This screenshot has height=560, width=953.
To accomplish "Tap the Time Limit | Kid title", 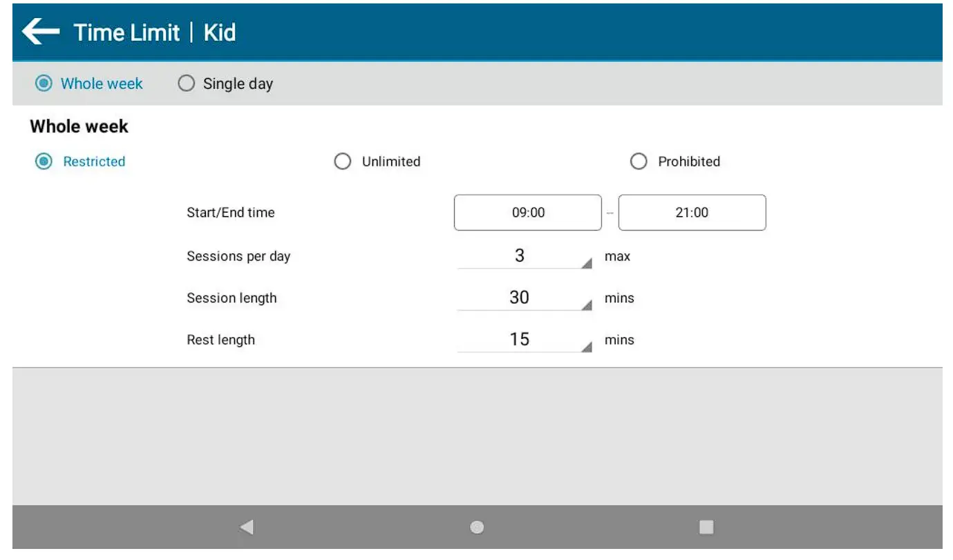I will 155,32.
